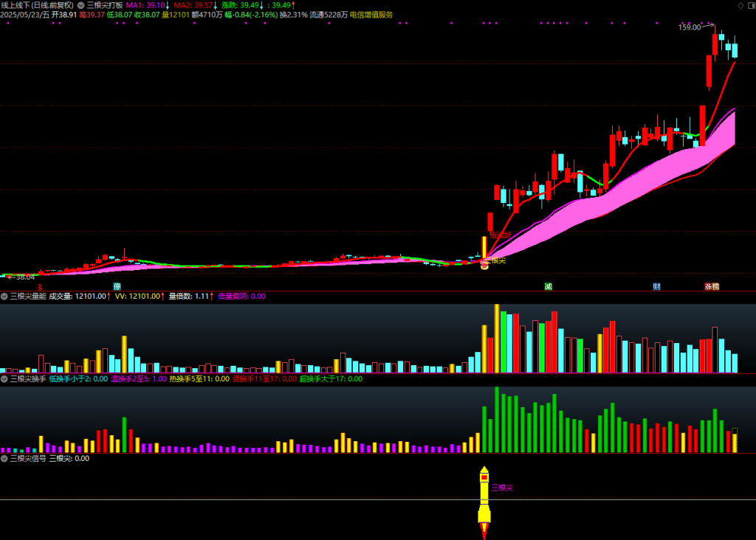Expand the 三根尖换手 indicator panel menu
756x540 pixels.
click(4, 379)
